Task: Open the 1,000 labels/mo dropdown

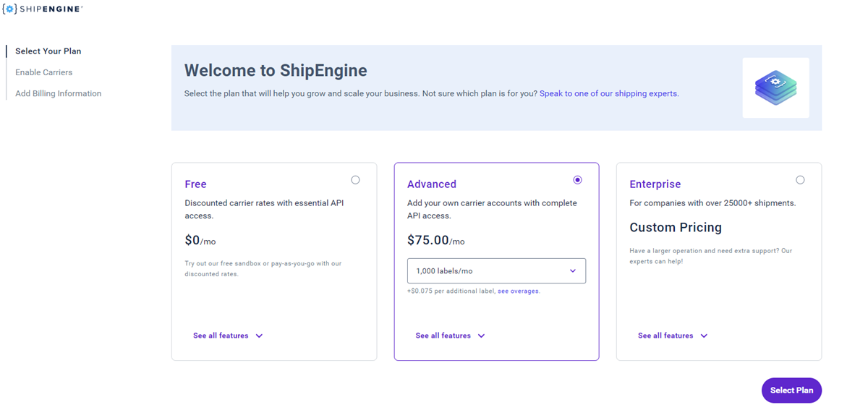Action: pyautogui.click(x=496, y=271)
